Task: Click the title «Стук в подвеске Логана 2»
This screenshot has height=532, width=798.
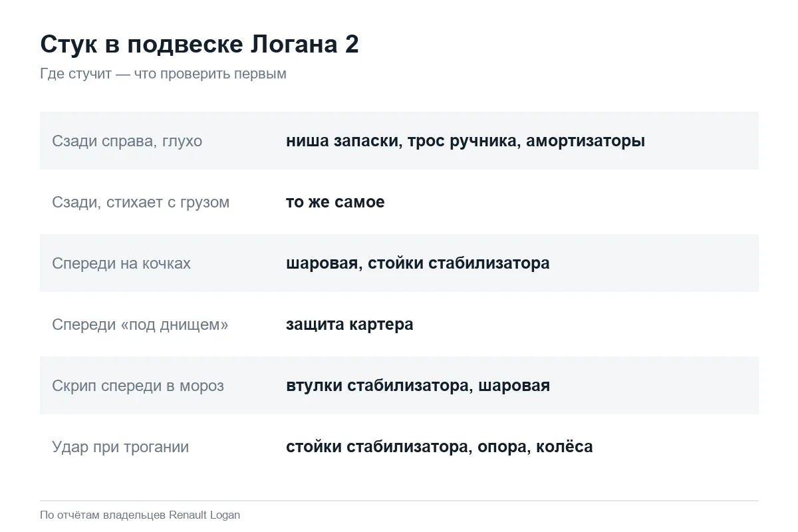Action: pos(199,45)
